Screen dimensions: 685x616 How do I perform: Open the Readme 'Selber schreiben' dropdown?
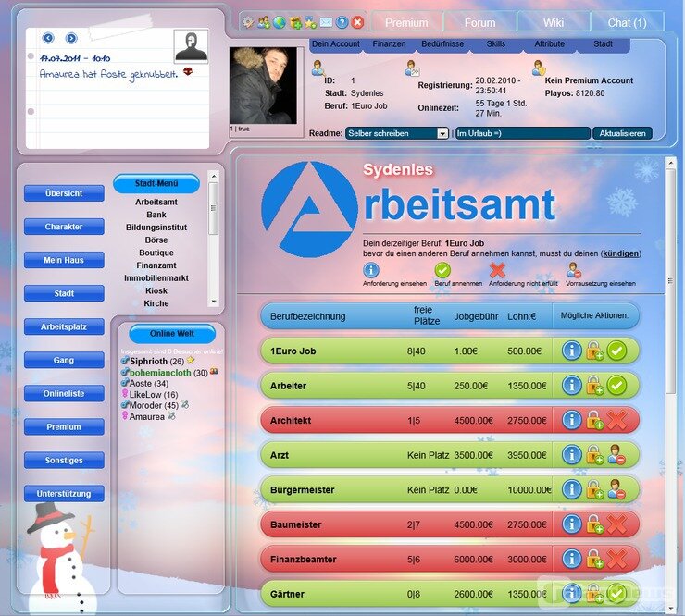(x=397, y=133)
